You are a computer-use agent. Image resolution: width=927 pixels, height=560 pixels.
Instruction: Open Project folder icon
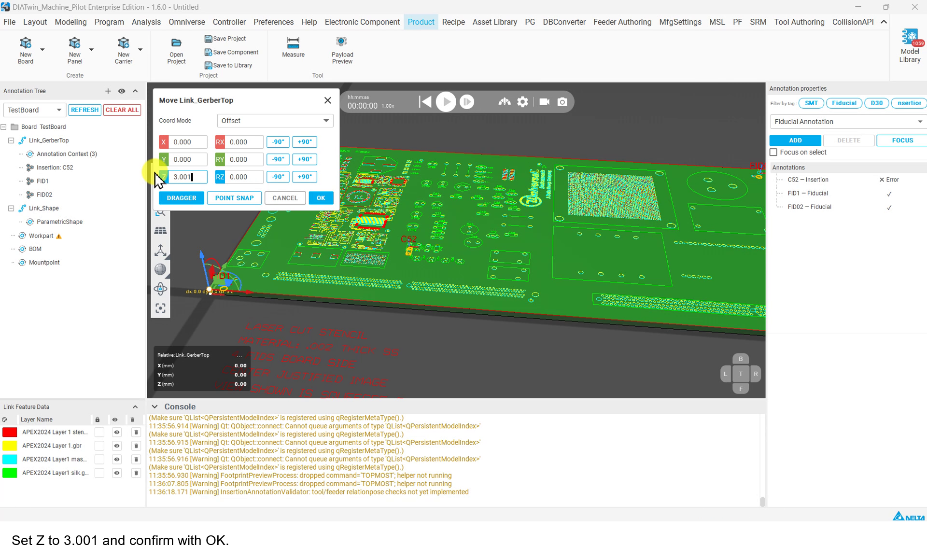click(176, 43)
